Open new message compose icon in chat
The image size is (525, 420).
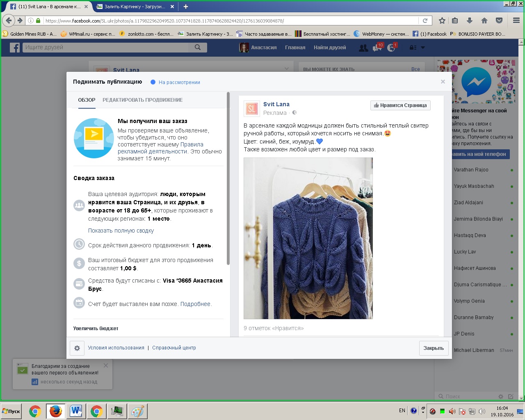tap(511, 397)
